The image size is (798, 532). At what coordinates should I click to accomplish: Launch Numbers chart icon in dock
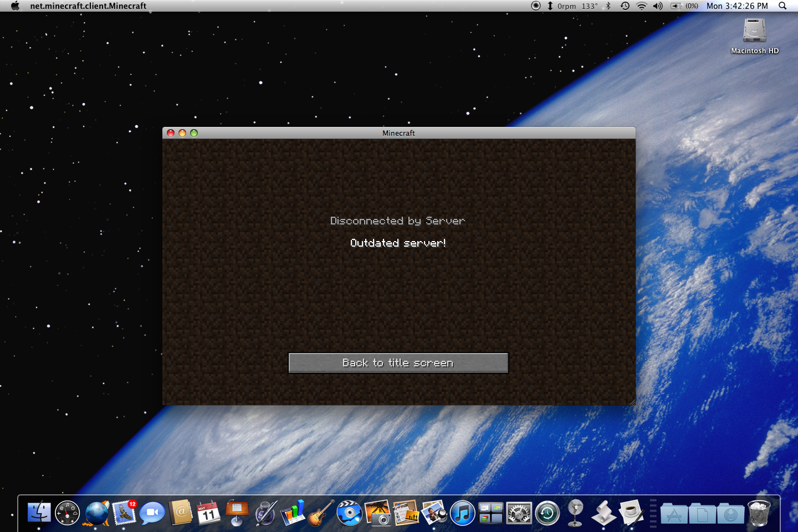click(x=293, y=513)
